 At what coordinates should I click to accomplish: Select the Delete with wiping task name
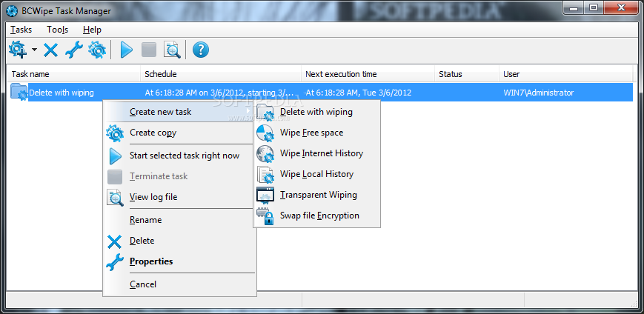click(x=62, y=93)
